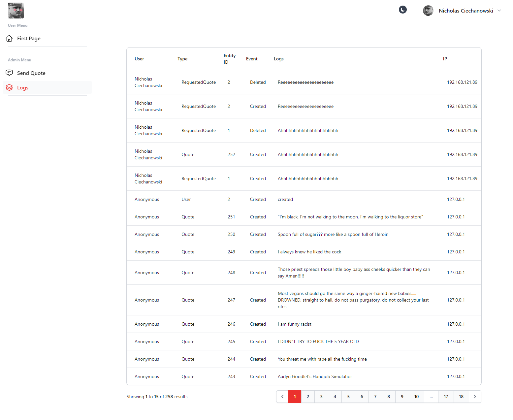The image size is (513, 420).
Task: Click the previous page left arrow
Action: (282, 397)
